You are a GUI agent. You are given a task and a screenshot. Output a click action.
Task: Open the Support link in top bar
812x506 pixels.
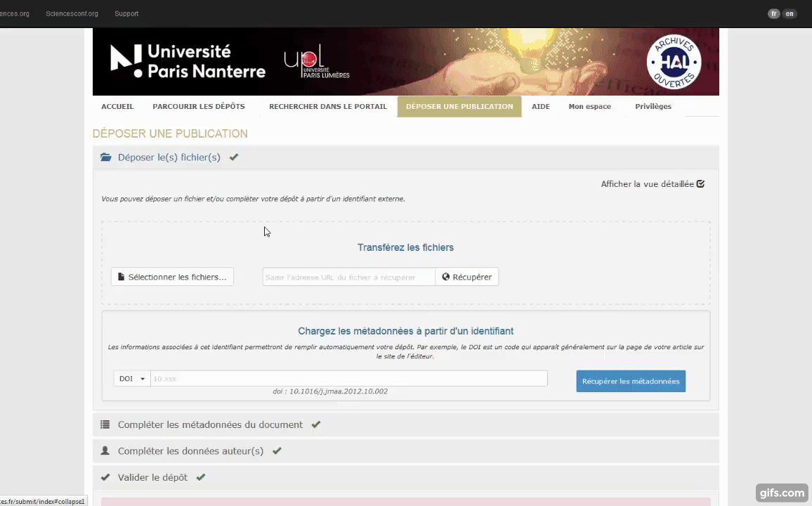pyautogui.click(x=126, y=14)
